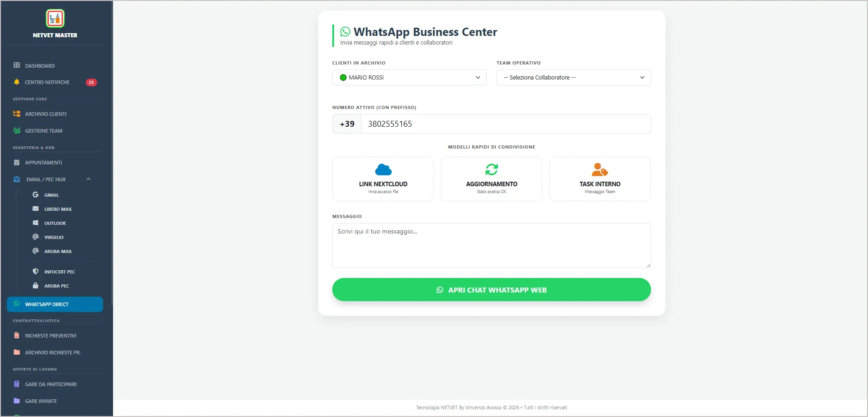Click into the Messaggio text area
The height and width of the screenshot is (417, 868).
[x=492, y=245]
